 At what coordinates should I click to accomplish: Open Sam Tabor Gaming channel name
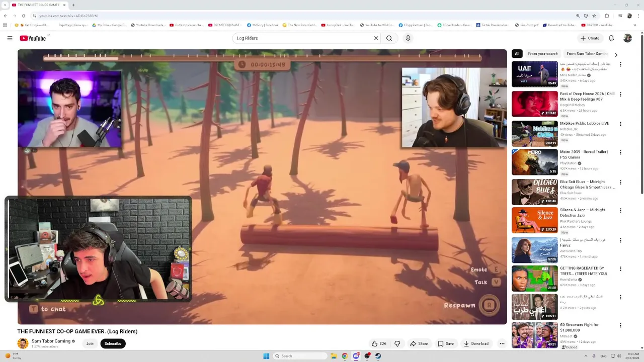[51, 341]
